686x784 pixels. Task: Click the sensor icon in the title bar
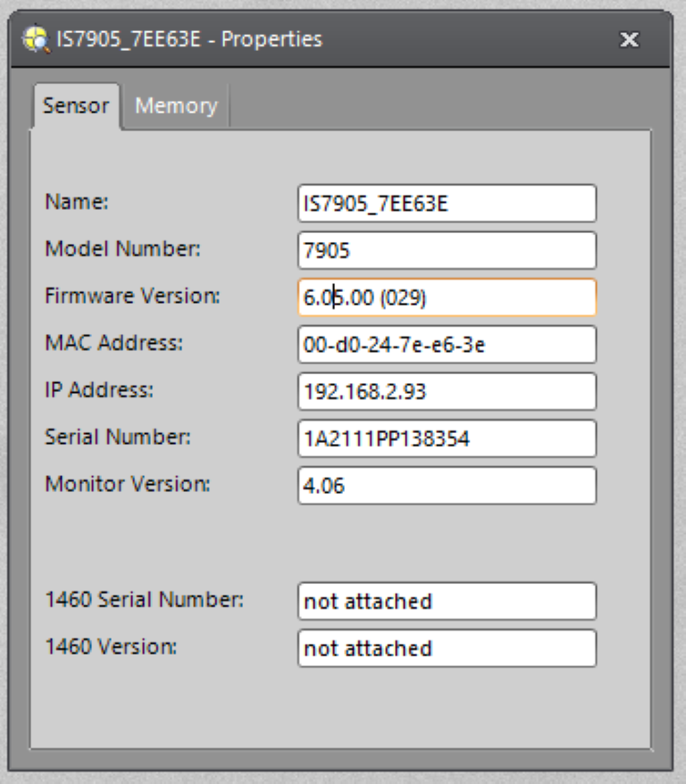36,39
